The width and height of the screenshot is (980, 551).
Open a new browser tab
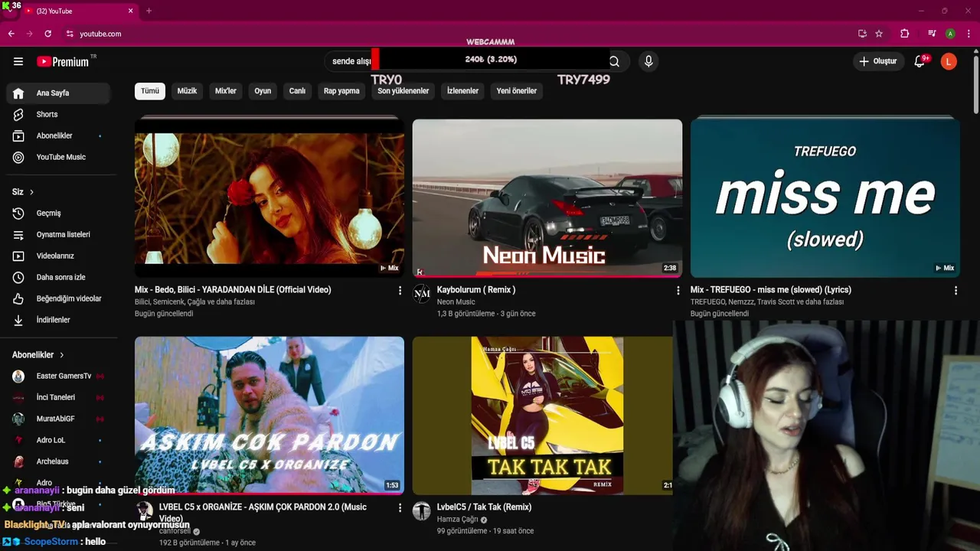click(149, 11)
